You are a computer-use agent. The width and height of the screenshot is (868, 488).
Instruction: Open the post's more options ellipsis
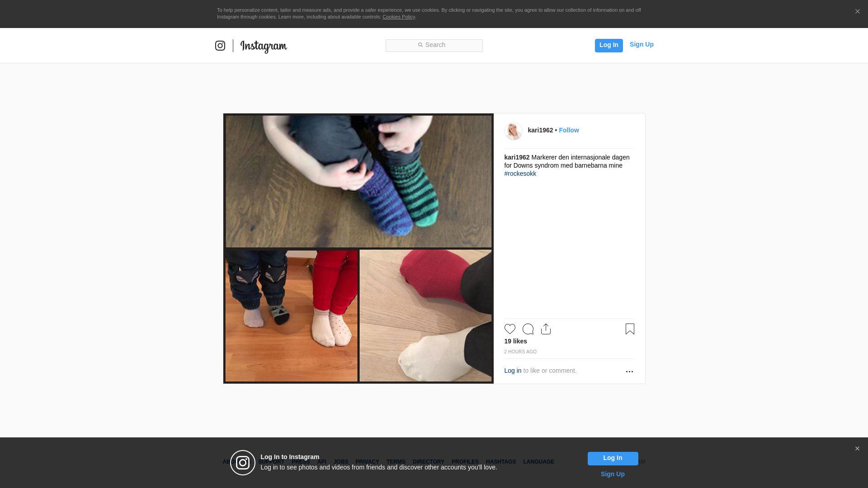click(629, 371)
